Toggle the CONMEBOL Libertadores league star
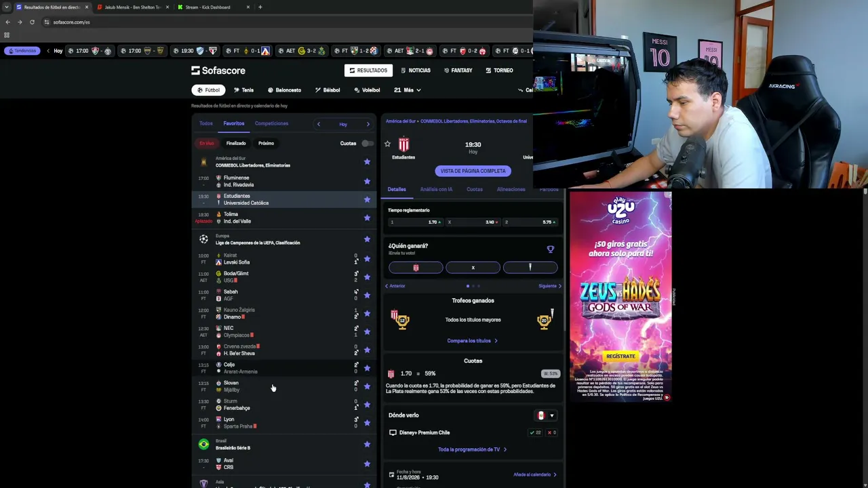 point(367,161)
